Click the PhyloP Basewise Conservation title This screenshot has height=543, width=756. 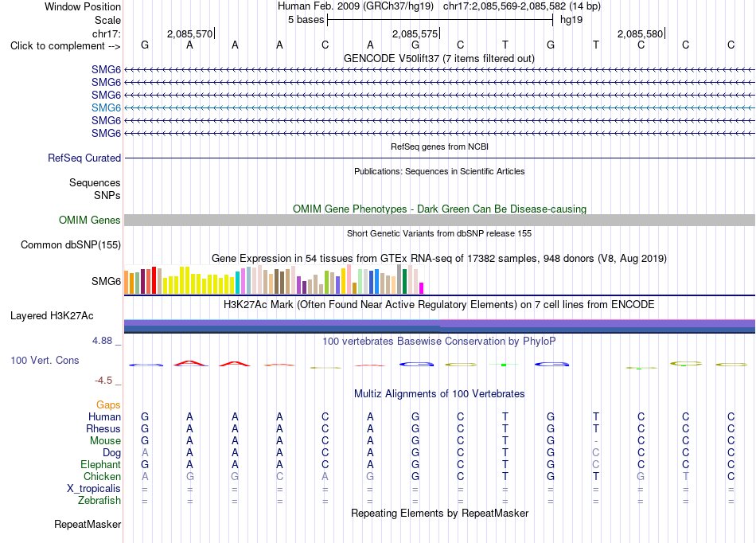click(x=439, y=342)
